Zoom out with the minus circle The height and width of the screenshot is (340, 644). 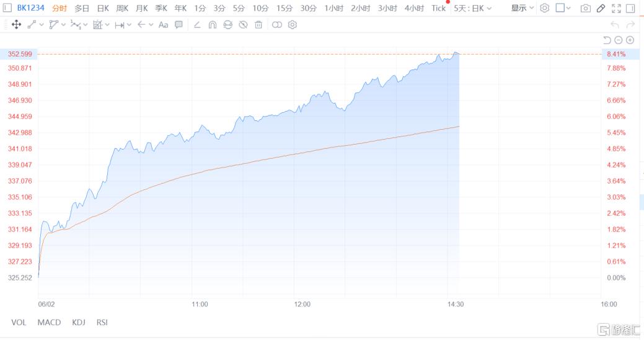(618, 40)
